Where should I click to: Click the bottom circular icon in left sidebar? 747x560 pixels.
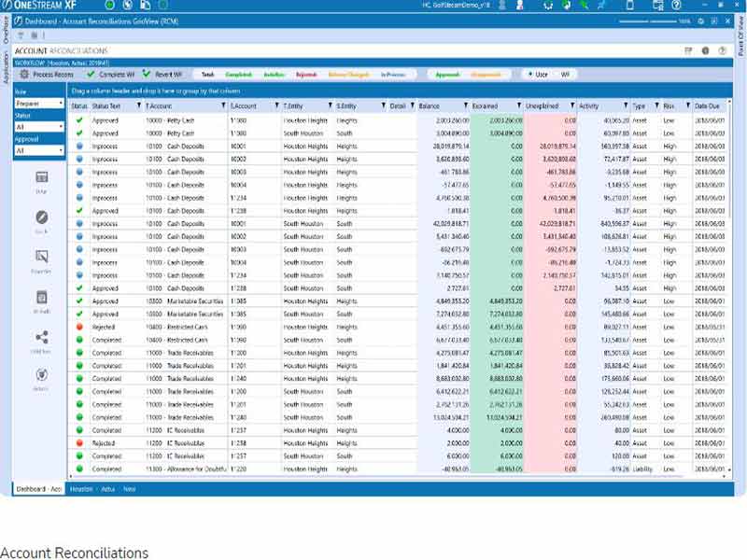point(41,375)
